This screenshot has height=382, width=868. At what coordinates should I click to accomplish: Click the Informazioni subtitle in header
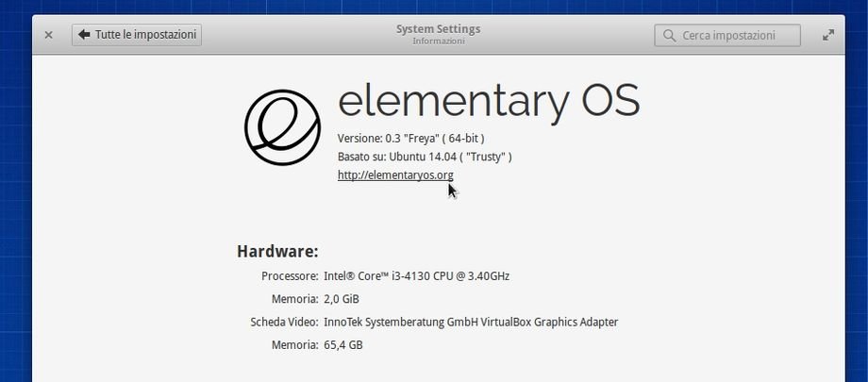[439, 42]
